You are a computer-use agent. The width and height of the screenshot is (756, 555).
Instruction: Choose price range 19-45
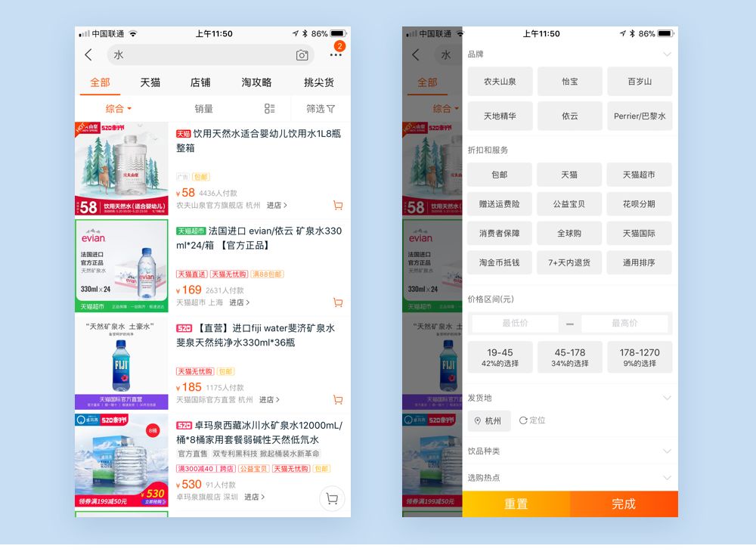(x=500, y=357)
